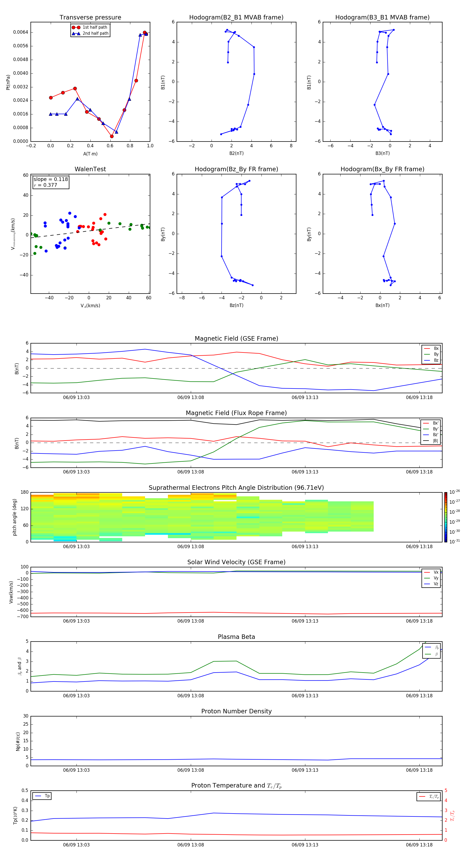Click the 'By' legend entry in GSE field plot

point(431,354)
